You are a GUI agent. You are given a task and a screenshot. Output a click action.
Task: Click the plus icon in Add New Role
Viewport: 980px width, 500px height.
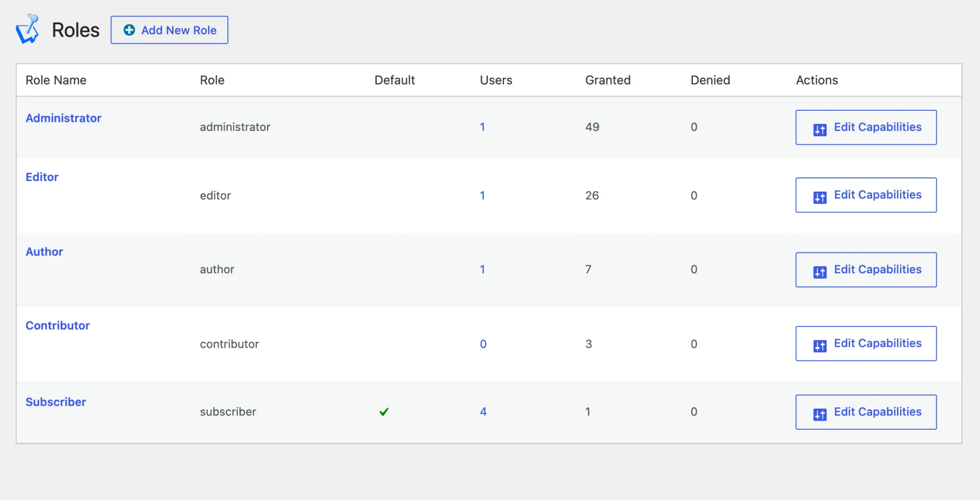pyautogui.click(x=129, y=30)
